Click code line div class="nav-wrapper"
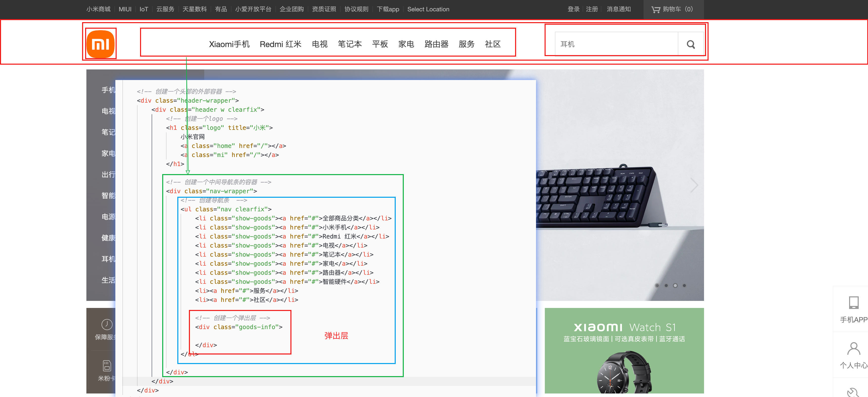 [x=211, y=191]
